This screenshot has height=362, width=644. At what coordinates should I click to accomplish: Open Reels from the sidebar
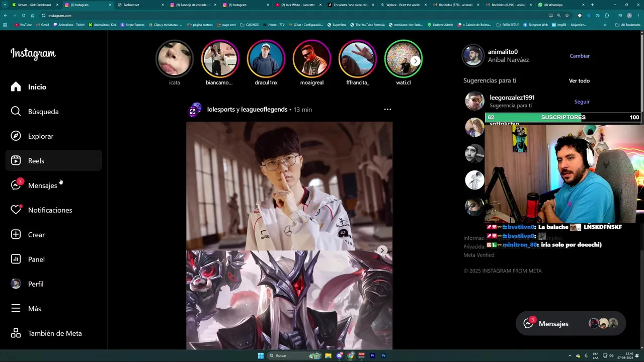click(53, 161)
